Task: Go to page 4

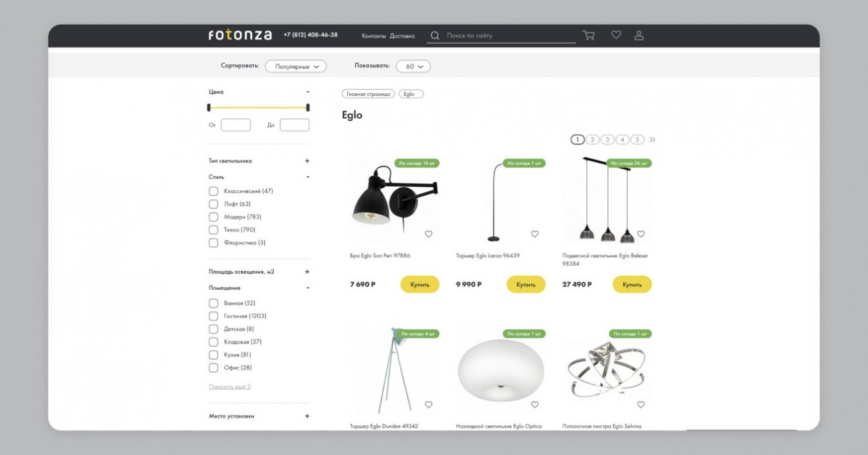Action: click(x=622, y=139)
